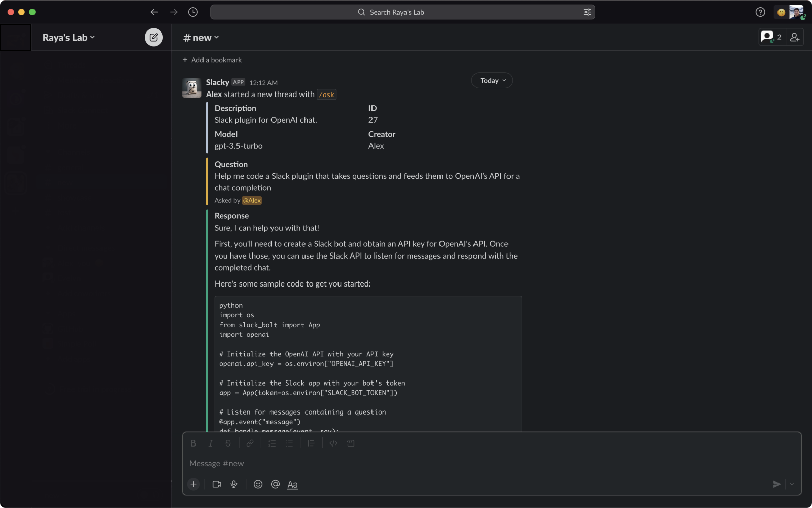Toggle ordered list formatting
This screenshot has height=508, width=812.
pos(272,443)
